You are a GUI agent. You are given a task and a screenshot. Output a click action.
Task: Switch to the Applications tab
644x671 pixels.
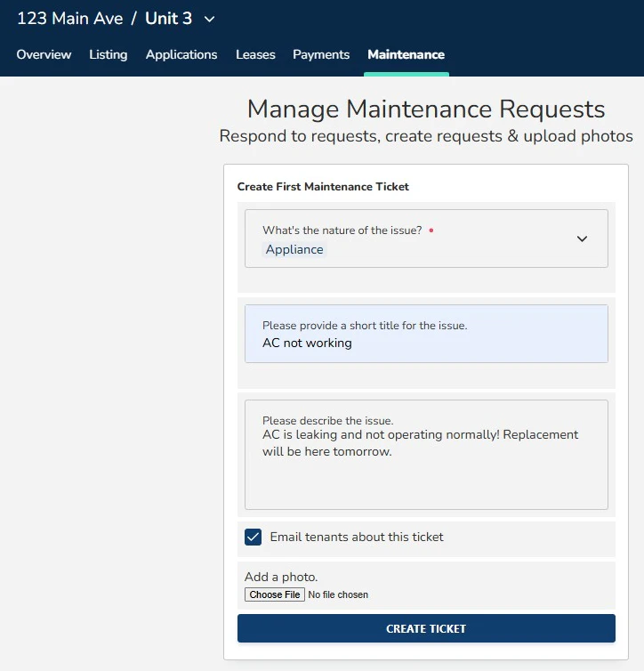181,54
